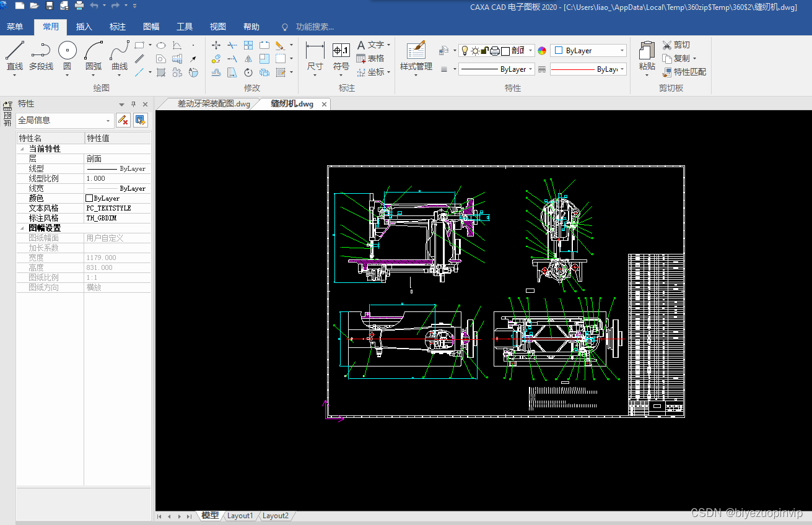Switch to the 标注 ribbon tab
This screenshot has height=525, width=812.
118,27
